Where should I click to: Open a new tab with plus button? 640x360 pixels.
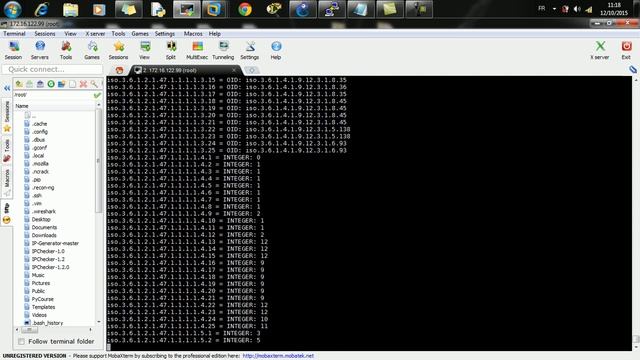click(x=252, y=70)
